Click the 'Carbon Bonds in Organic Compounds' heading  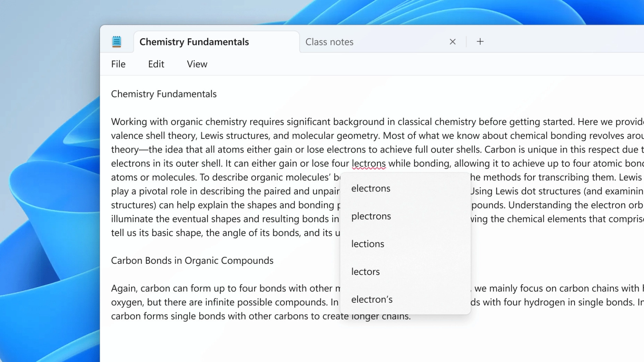[192, 260]
